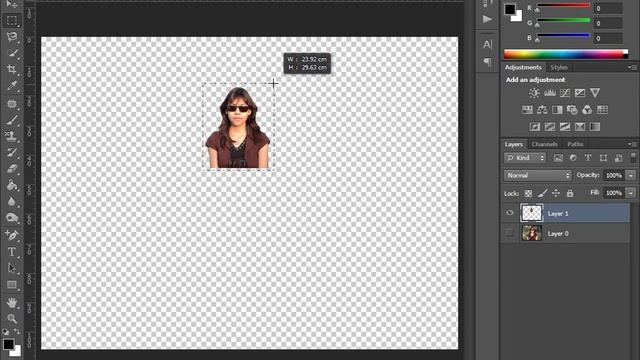Select the Pen tool
The height and width of the screenshot is (360, 640).
12,235
